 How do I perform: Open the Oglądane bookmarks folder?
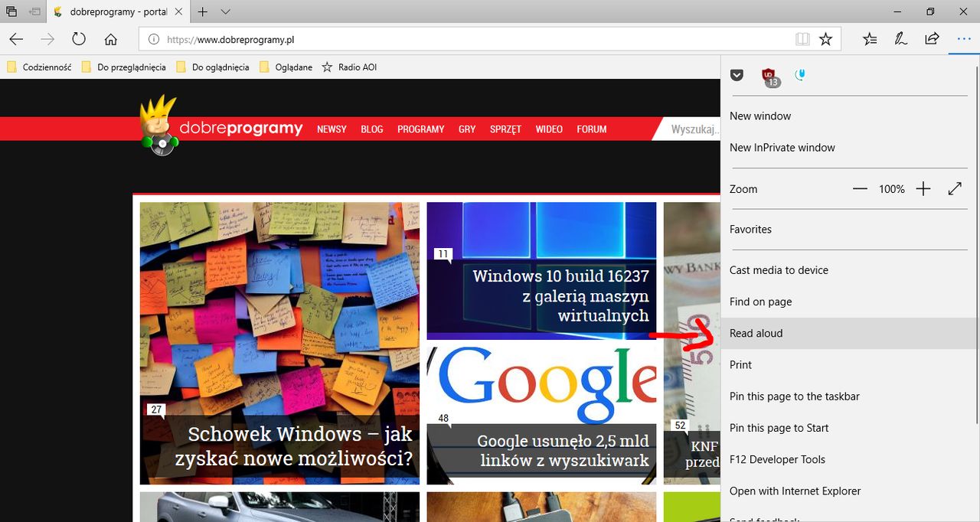pyautogui.click(x=286, y=67)
